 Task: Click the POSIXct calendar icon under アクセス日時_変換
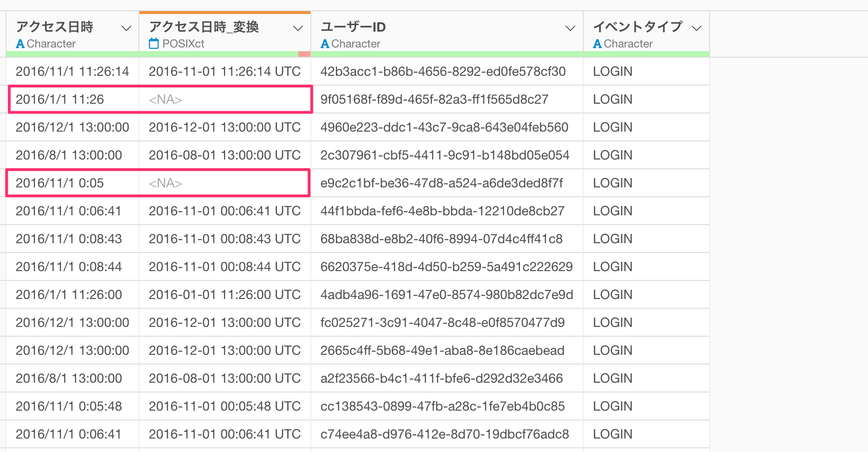coord(153,44)
